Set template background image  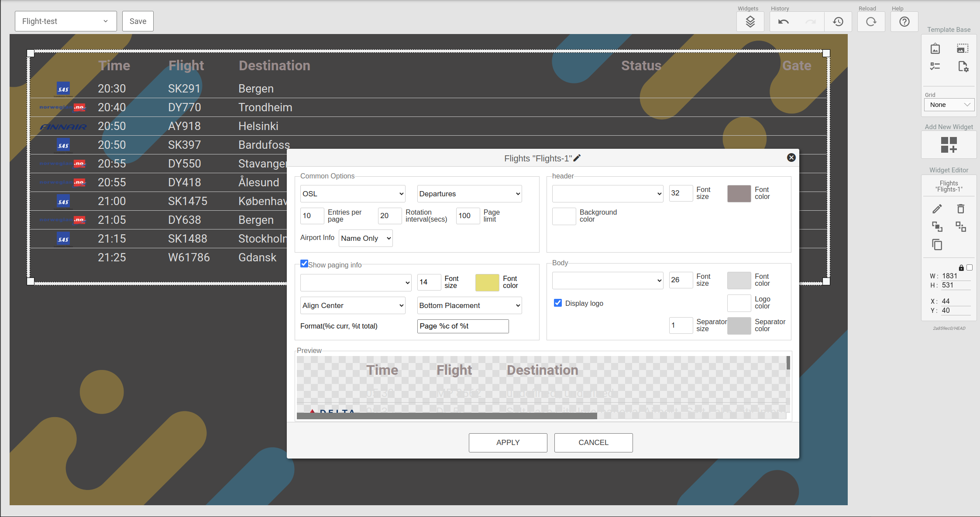(x=935, y=48)
